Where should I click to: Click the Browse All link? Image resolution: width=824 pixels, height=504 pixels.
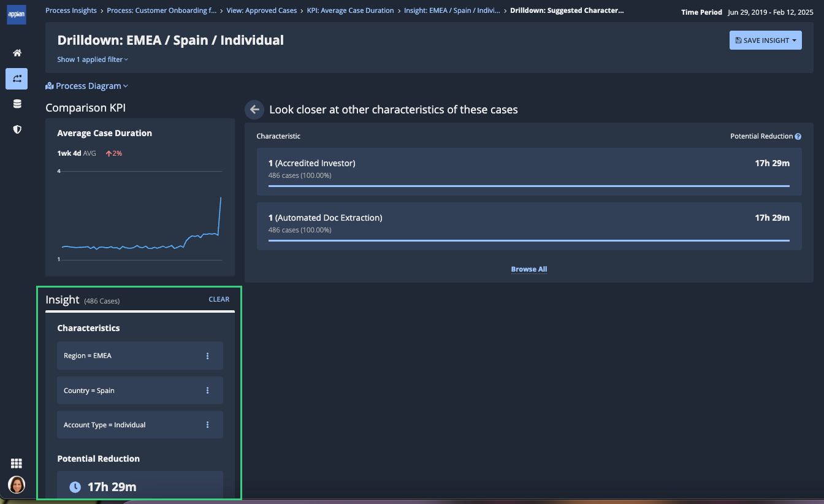[529, 269]
